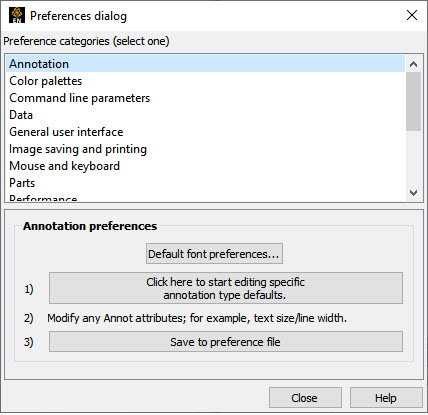
Task: Click the category list scroll up arrow
Action: point(413,64)
